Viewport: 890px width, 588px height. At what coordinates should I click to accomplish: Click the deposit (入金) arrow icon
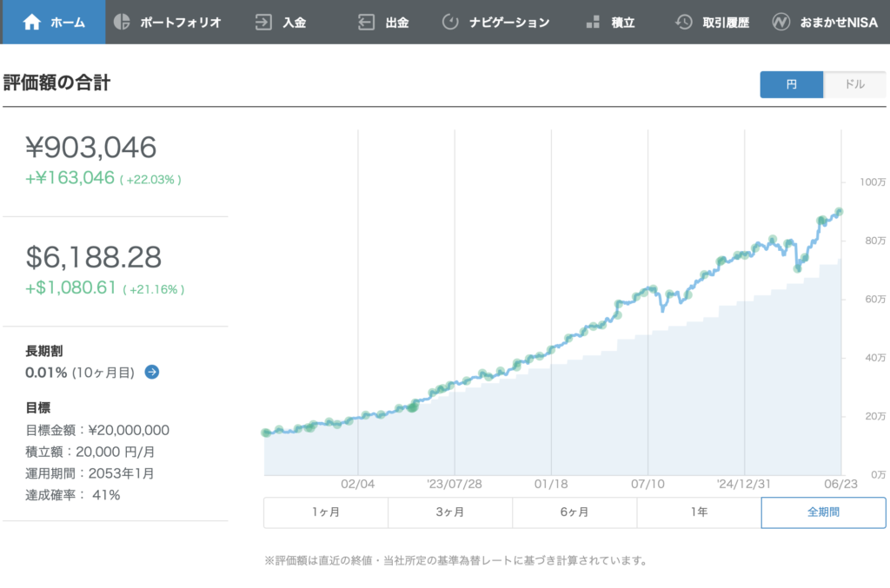point(263,22)
